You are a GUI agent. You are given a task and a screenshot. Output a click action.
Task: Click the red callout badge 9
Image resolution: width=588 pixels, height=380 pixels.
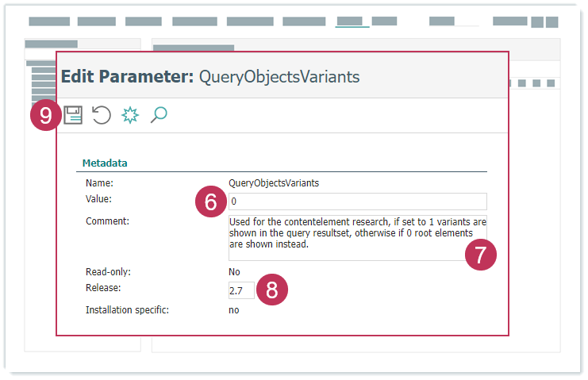pos(46,117)
